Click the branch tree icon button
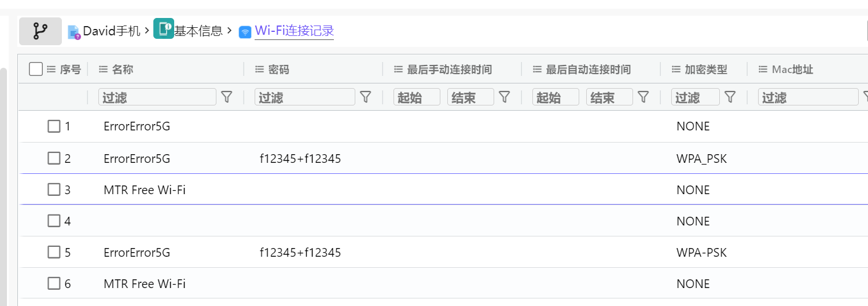 click(x=40, y=31)
